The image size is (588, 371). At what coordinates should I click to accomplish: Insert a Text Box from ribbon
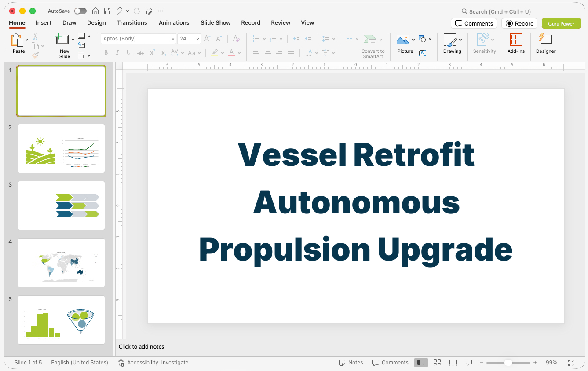pos(422,53)
